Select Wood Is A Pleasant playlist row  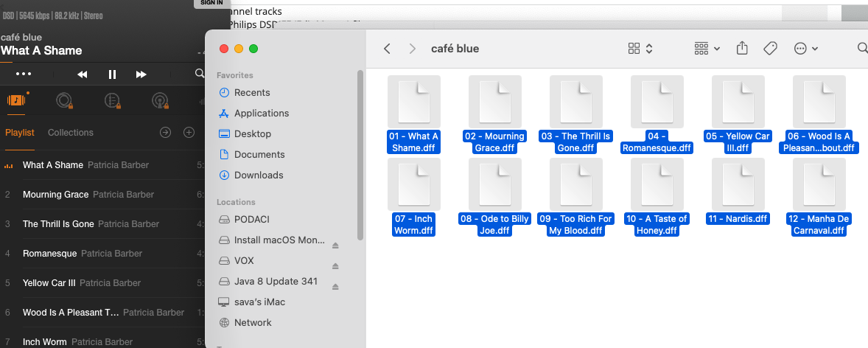(x=102, y=313)
